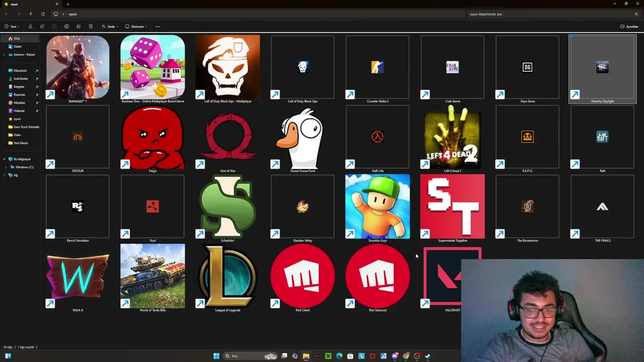Viewport: 644px width, 362px height.
Task: Select the World of Tanks Blitz icon
Action: [x=152, y=277]
